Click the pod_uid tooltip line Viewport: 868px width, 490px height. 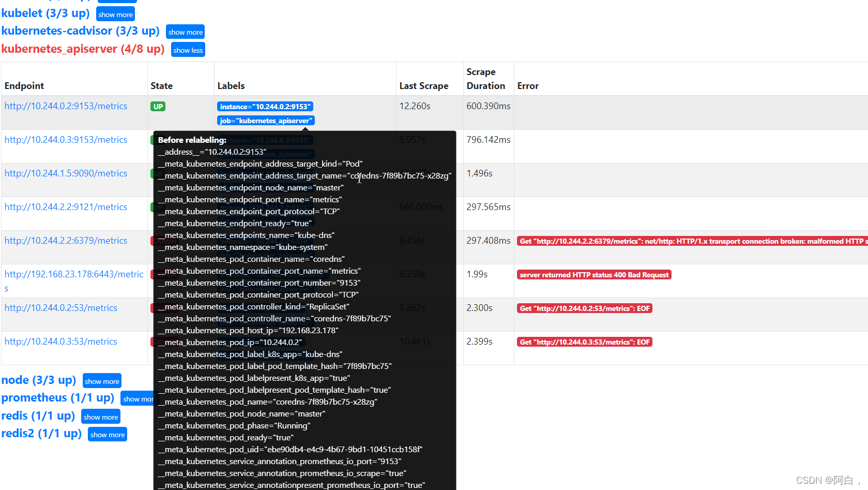[x=290, y=449]
